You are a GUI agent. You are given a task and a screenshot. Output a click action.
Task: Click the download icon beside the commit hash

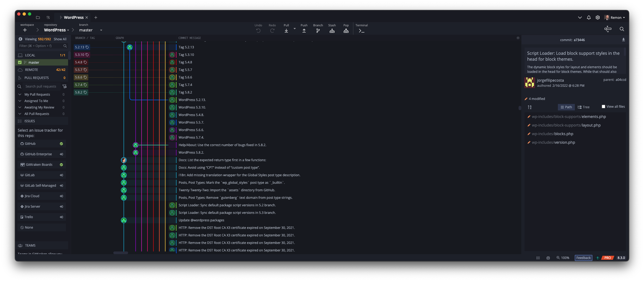pos(623,40)
